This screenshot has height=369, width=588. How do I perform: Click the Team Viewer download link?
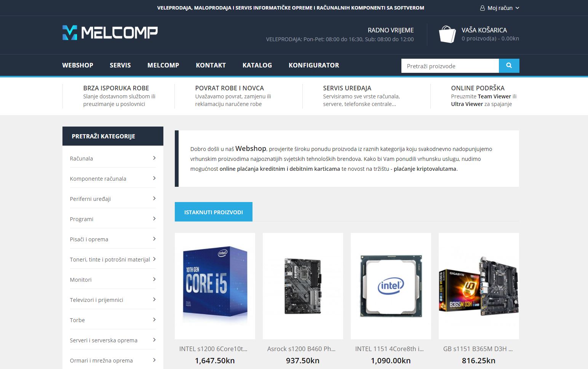(494, 96)
